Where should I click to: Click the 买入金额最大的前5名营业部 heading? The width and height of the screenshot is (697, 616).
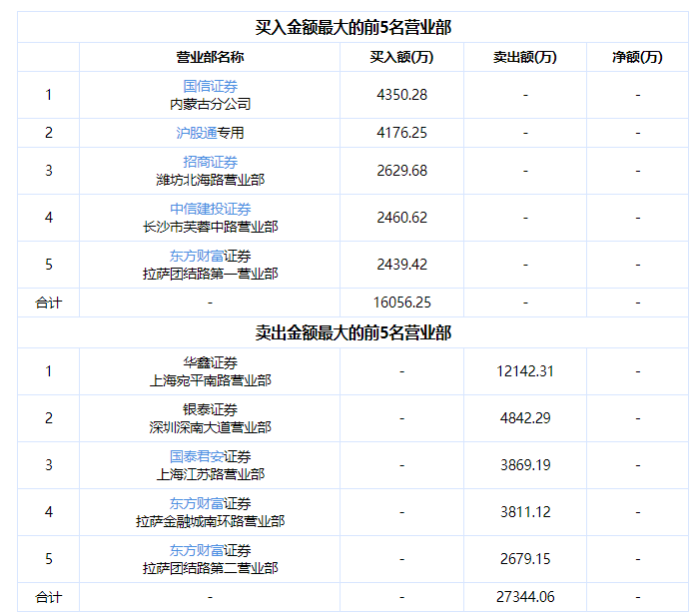click(x=352, y=28)
